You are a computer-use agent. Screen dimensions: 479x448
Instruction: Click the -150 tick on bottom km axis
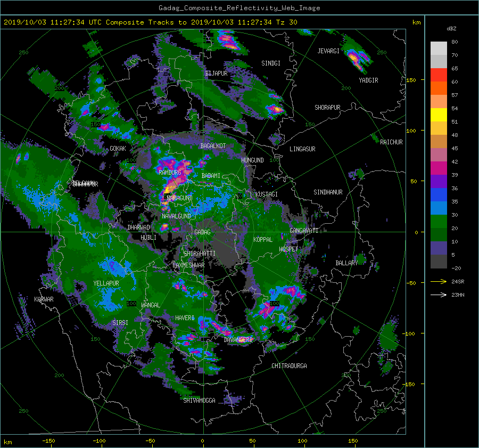(x=48, y=441)
